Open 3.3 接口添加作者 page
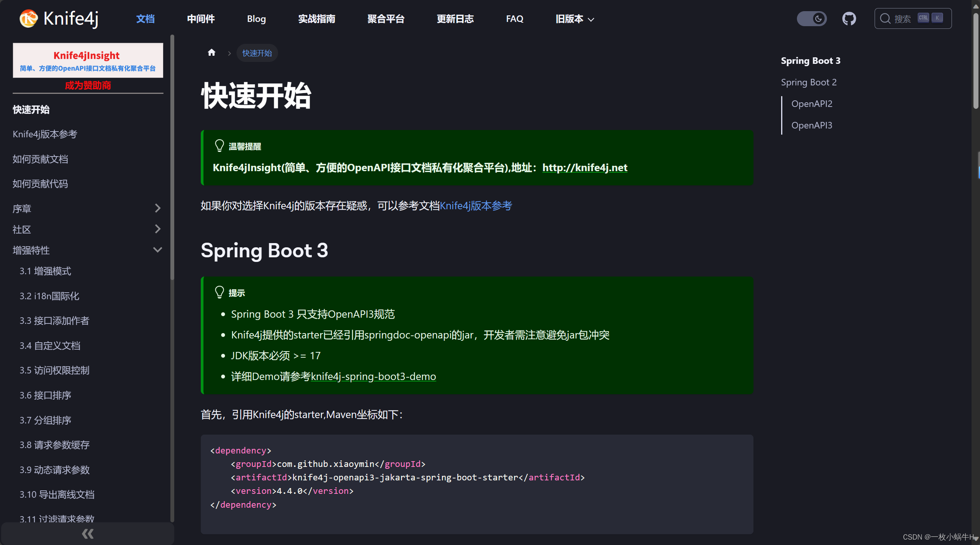 (55, 321)
